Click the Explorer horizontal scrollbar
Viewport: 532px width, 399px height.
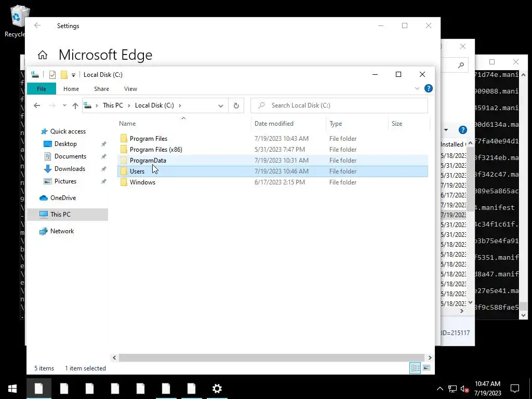click(271, 357)
